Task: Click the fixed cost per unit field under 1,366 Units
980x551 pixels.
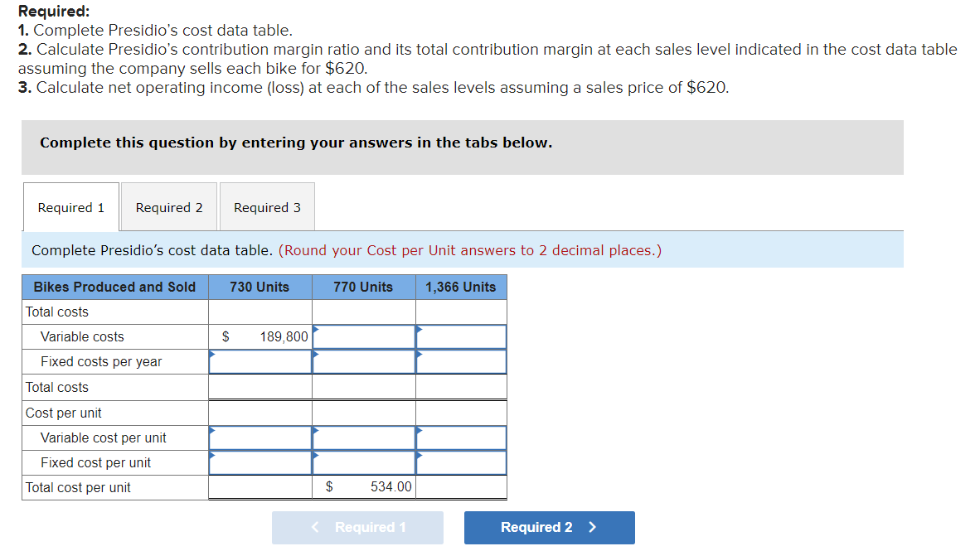Action: coord(461,462)
